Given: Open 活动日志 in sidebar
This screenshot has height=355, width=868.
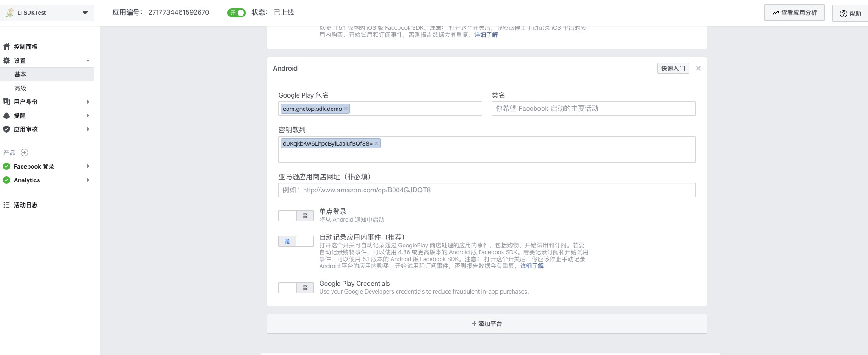Looking at the screenshot, I should point(26,205).
